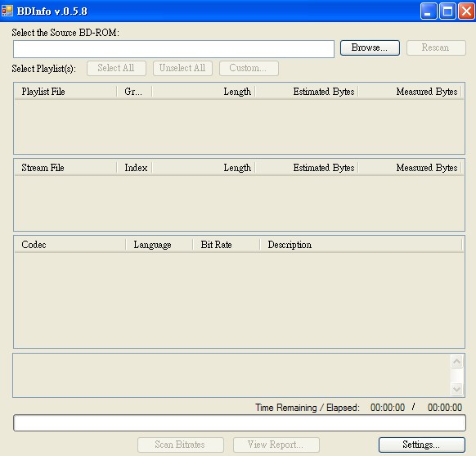
Task: Sort playlists by Length column header
Action: click(x=204, y=92)
